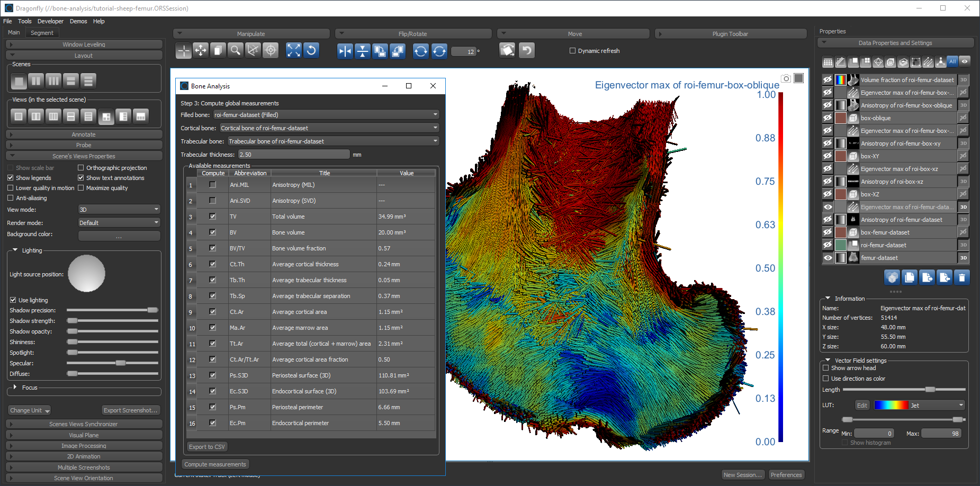Switch to the Segment tab
The width and height of the screenshot is (980, 486).
pyautogui.click(x=42, y=33)
